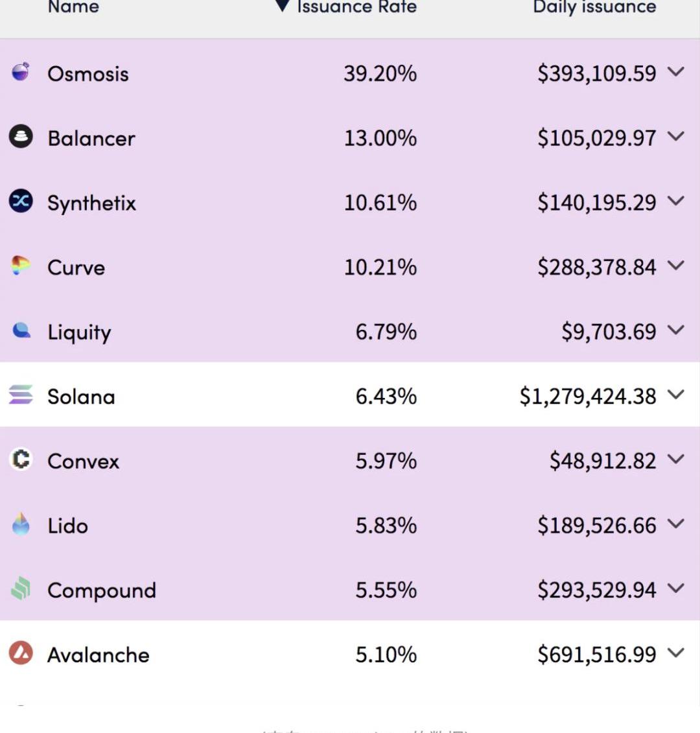Open the Compound project name
This screenshot has width=700, height=733.
pos(102,590)
